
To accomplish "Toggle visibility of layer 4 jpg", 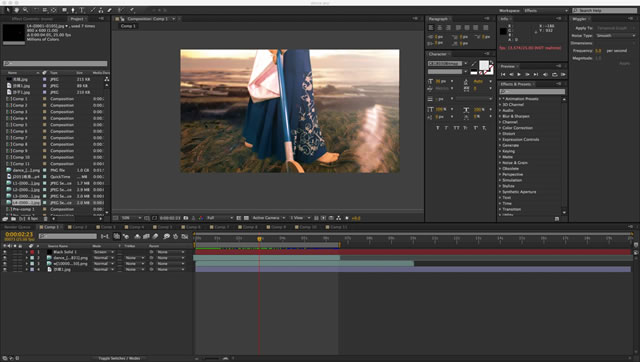I will 5,269.
